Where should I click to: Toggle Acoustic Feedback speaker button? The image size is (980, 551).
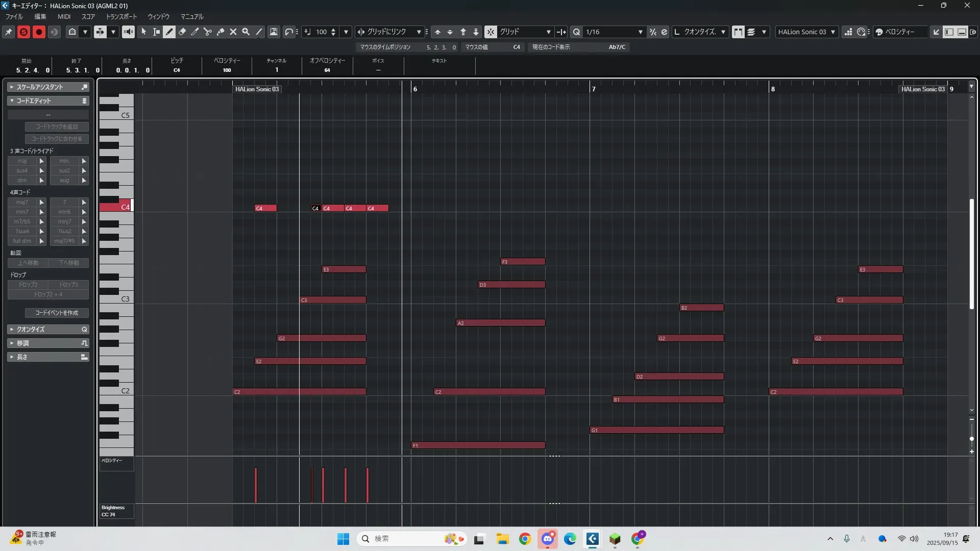pyautogui.click(x=128, y=32)
